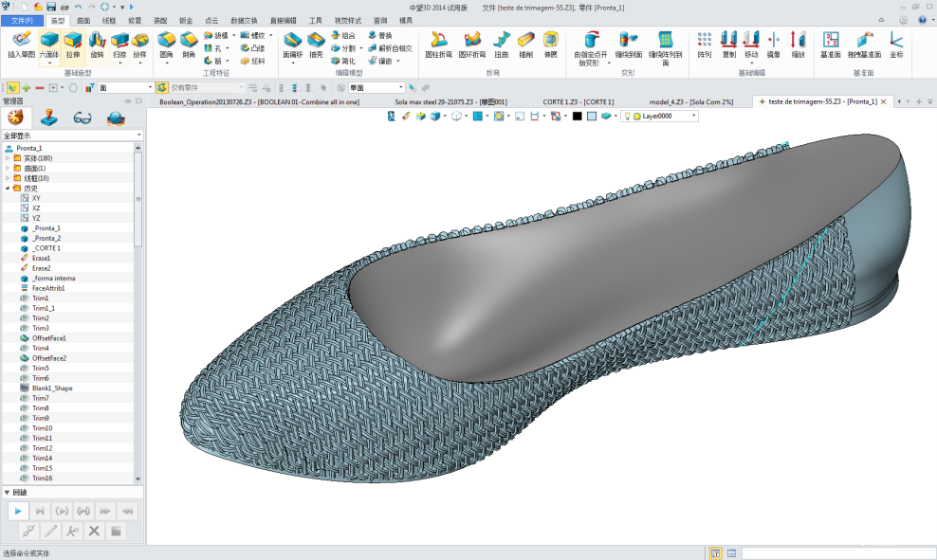937x560 pixels.
Task: Expand the 实体(180) tree folder
Action: coord(8,158)
